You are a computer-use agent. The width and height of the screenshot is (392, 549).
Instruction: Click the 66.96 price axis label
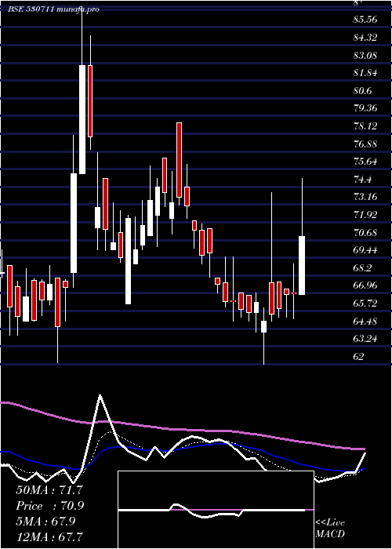(365, 285)
